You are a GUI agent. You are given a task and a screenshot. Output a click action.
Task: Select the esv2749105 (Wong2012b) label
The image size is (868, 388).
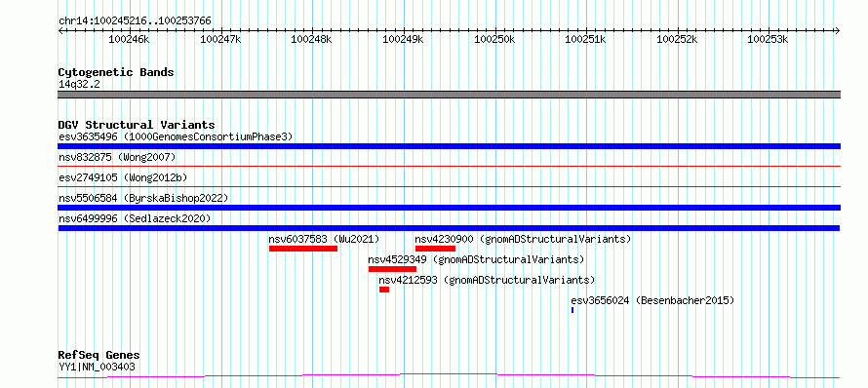(123, 177)
